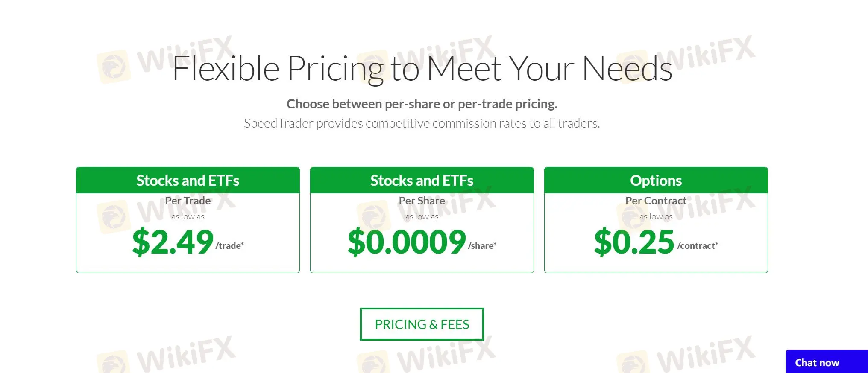Click the Per Trade label
The height and width of the screenshot is (373, 868).
[188, 201]
